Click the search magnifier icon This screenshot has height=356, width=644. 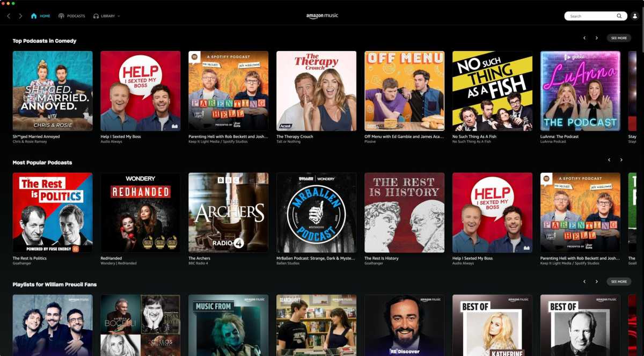pyautogui.click(x=620, y=16)
